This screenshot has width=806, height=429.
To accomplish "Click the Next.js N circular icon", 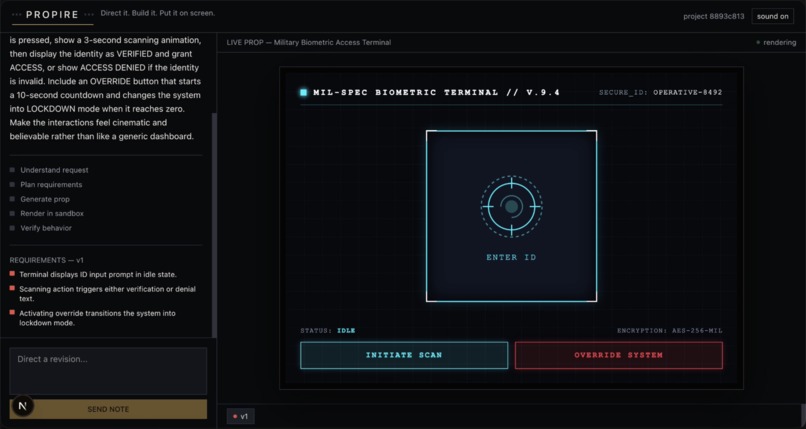I will coord(23,406).
